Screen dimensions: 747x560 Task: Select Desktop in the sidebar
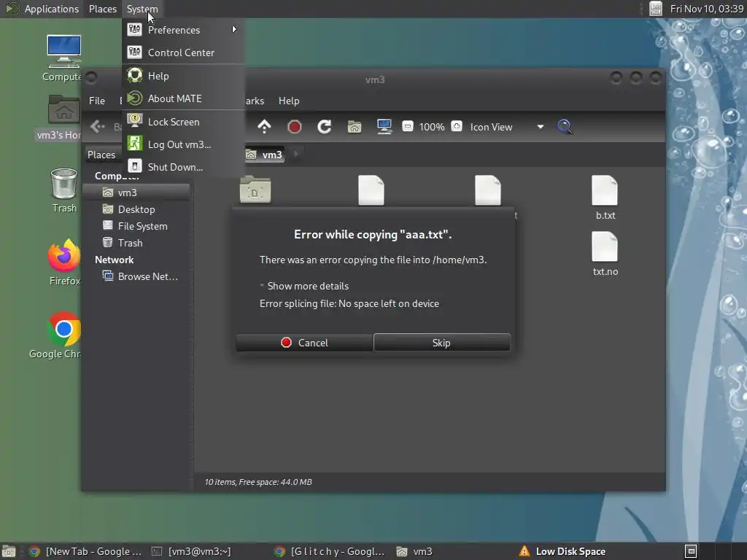(x=137, y=209)
